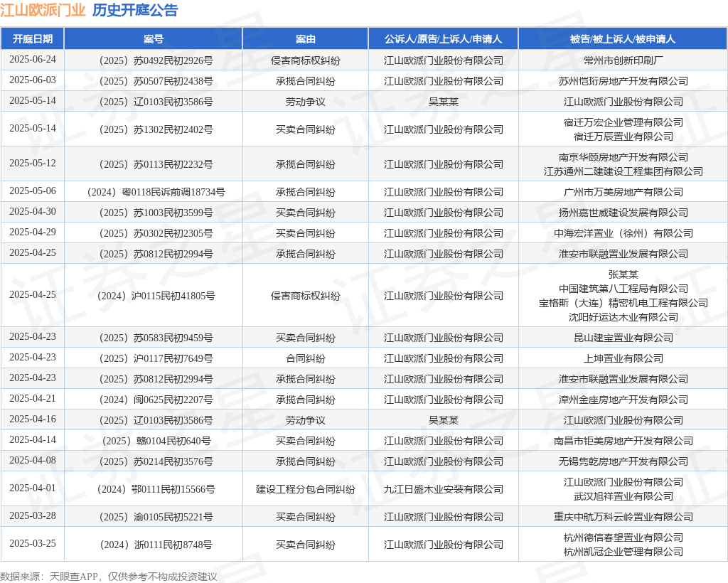Click case number (2025)苏1003民初3599号
Screen dimensions: 728x583
pyautogui.click(x=154, y=213)
